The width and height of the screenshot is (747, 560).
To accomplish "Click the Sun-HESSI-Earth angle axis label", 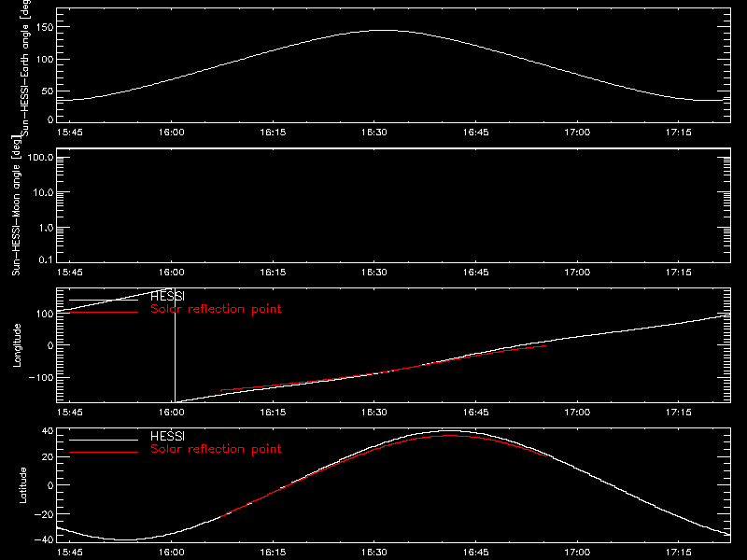I will coord(25,68).
